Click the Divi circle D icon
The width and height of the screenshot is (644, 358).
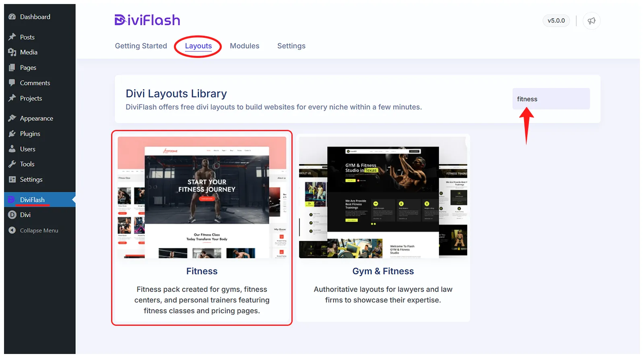(12, 215)
